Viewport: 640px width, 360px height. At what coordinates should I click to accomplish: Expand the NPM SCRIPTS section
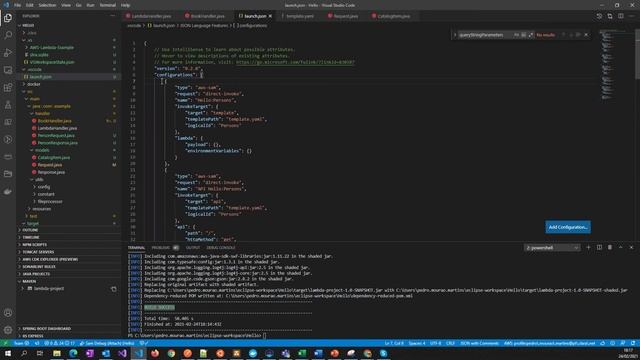69,245
